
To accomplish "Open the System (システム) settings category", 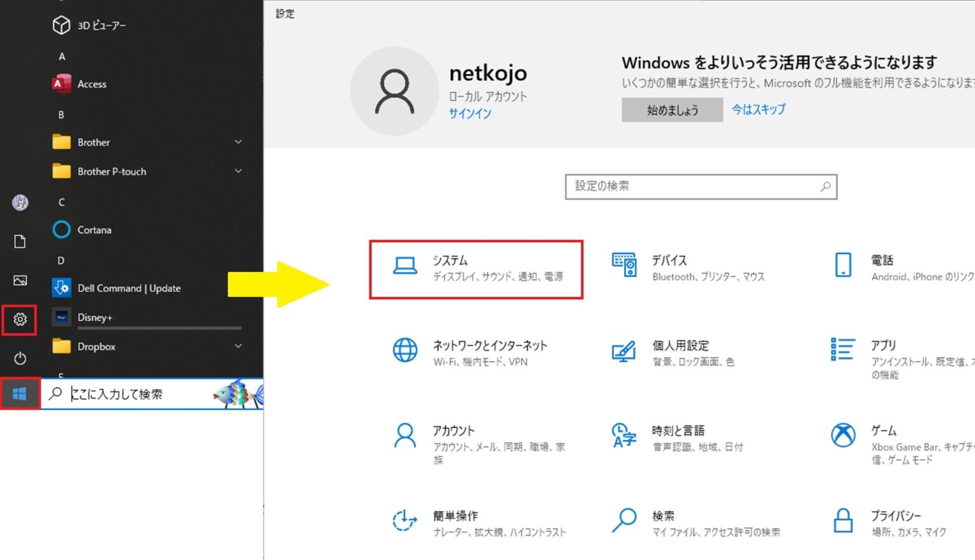I will (x=475, y=269).
